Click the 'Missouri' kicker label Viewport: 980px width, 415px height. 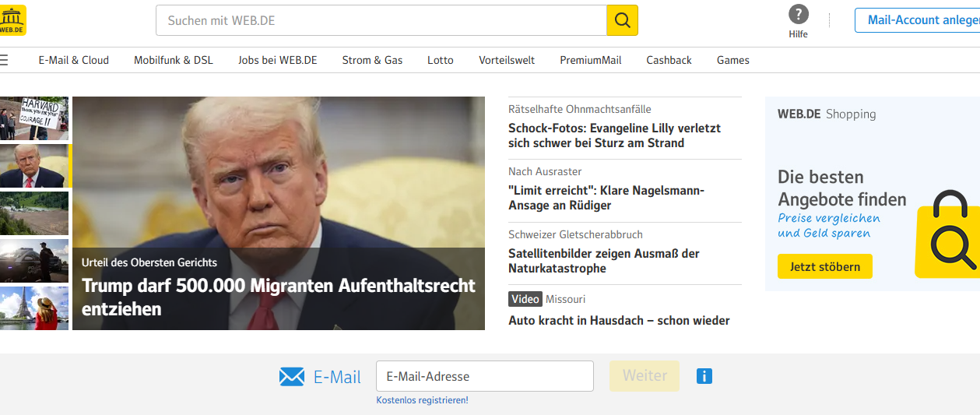click(x=566, y=299)
